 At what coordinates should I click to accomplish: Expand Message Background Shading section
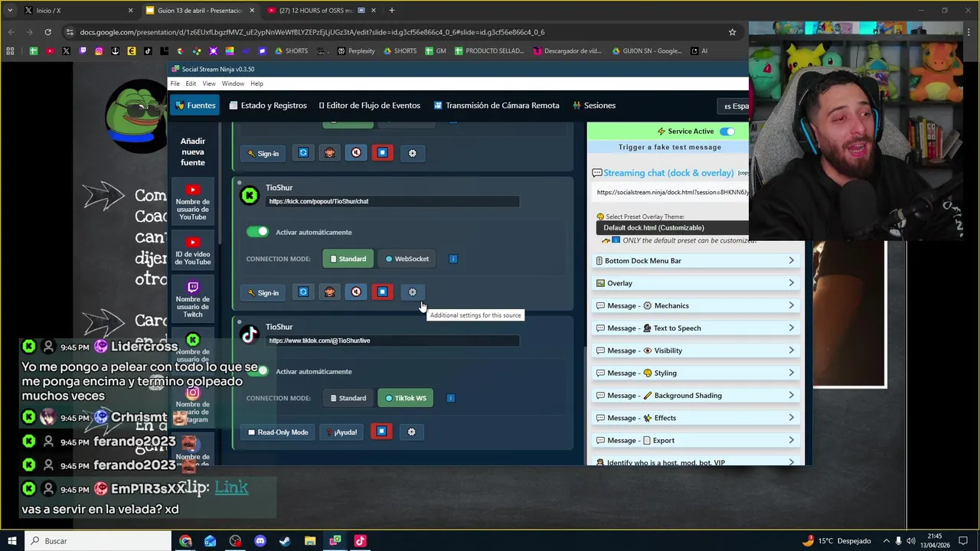tap(696, 396)
